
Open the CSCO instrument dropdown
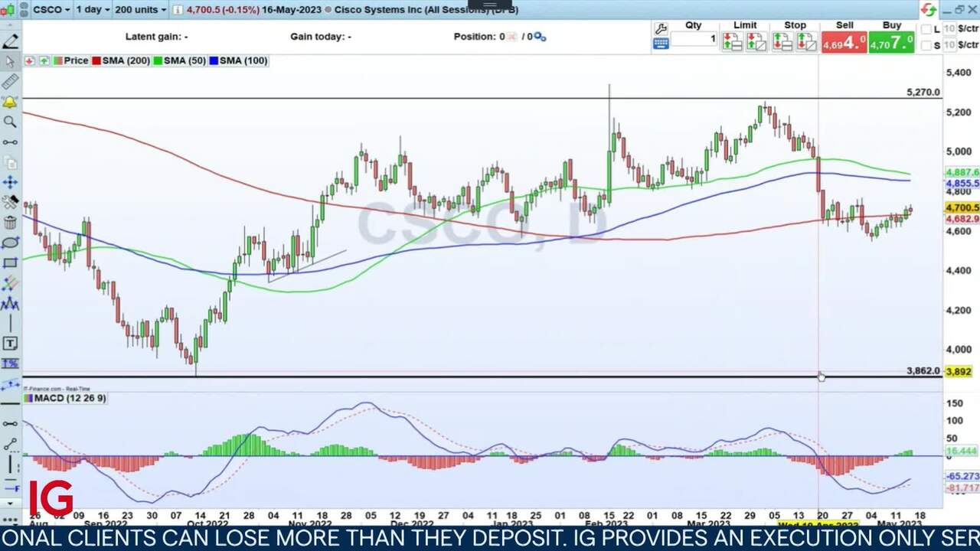51,9
